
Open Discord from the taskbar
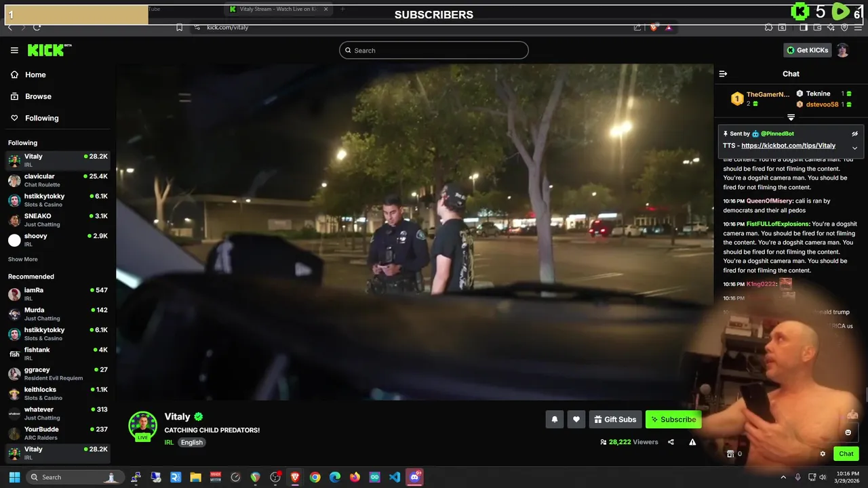(414, 477)
